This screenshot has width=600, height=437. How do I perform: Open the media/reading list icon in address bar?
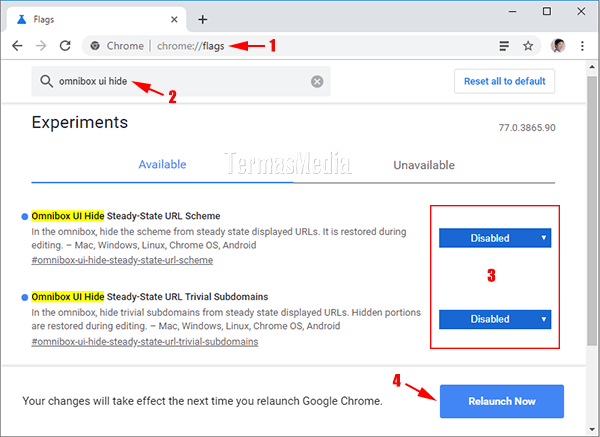(x=504, y=46)
